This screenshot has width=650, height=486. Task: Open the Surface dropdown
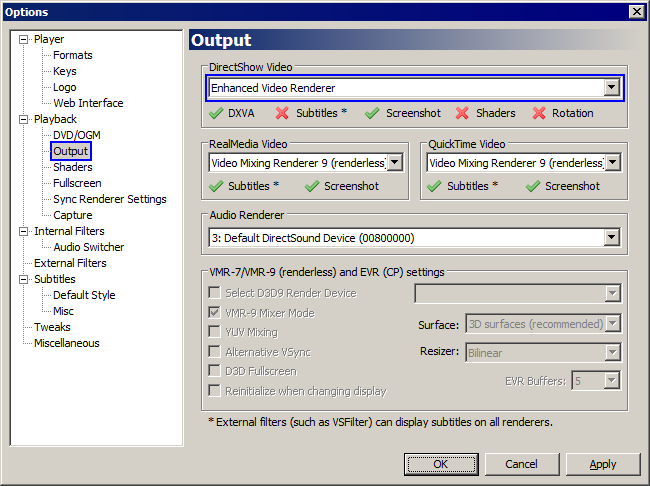point(612,323)
